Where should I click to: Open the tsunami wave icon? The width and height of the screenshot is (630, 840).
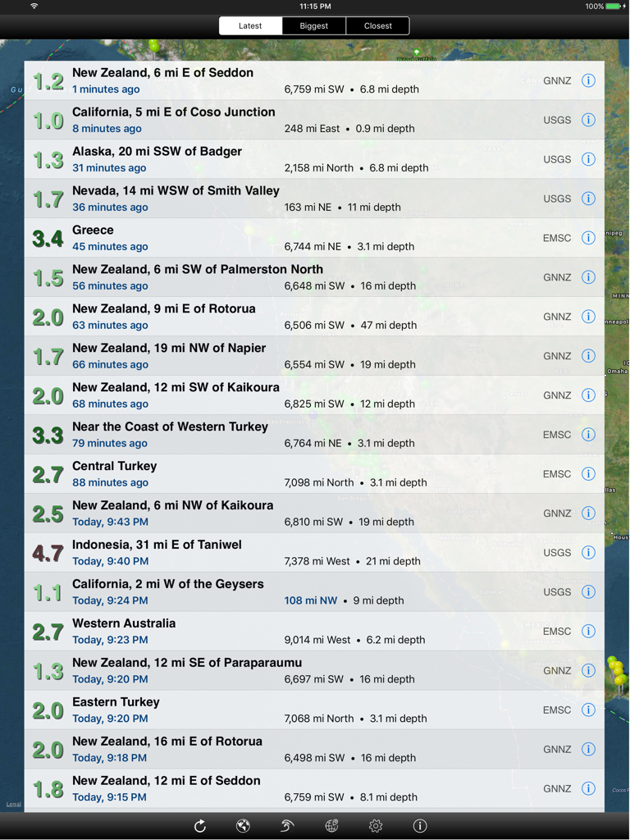pyautogui.click(x=287, y=826)
